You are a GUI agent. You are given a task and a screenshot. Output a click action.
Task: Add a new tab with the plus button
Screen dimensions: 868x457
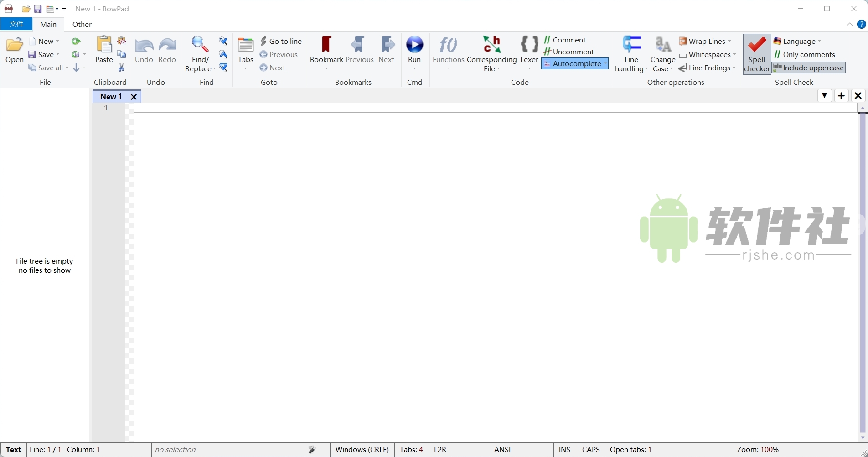coord(841,96)
